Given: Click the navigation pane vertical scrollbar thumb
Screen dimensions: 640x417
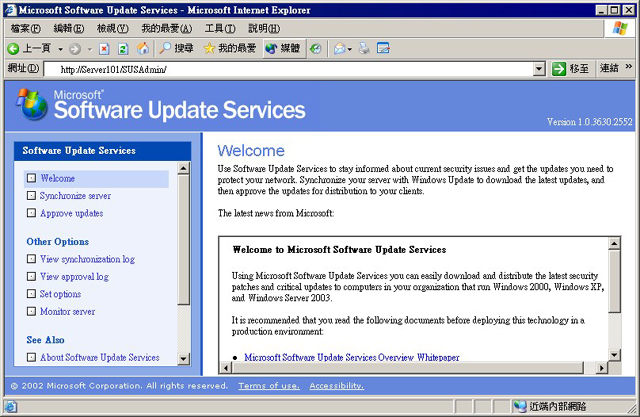Looking at the screenshot, I should (184, 240).
